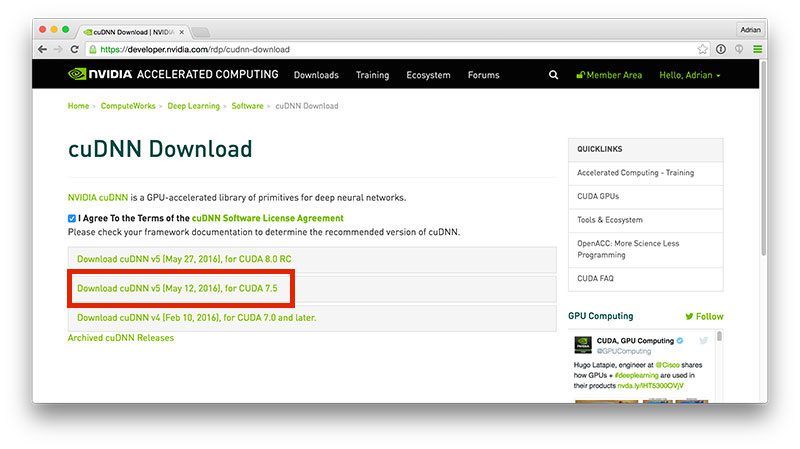Open the Downloads menu
800x449 pixels.
316,75
